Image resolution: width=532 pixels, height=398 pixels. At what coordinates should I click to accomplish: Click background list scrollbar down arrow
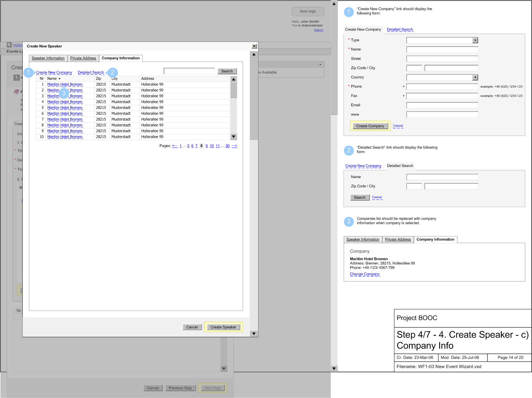(224, 369)
